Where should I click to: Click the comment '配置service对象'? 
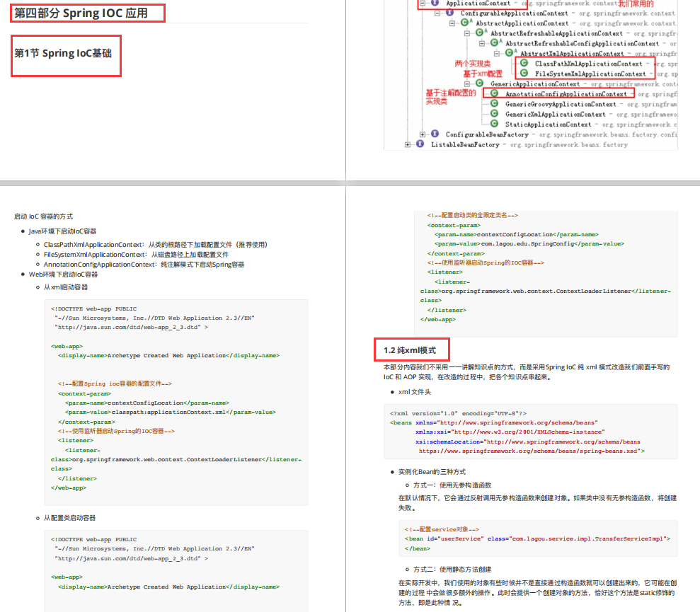(x=442, y=529)
